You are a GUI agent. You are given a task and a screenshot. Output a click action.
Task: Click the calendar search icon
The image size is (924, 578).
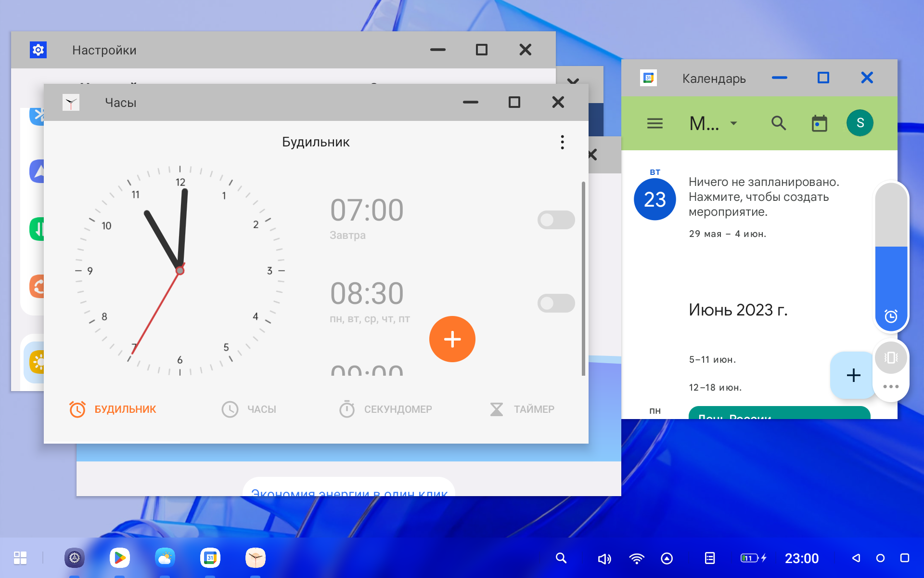point(778,123)
